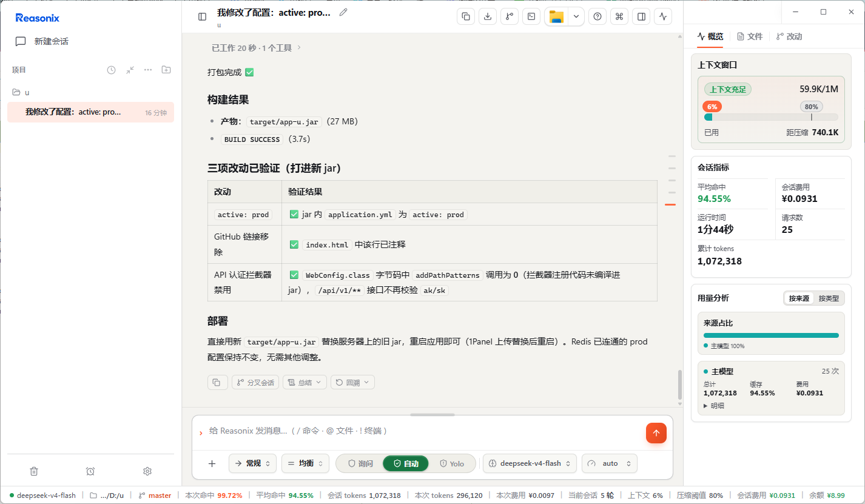Open project folder in file explorer icon
This screenshot has width=865, height=504.
556,16
